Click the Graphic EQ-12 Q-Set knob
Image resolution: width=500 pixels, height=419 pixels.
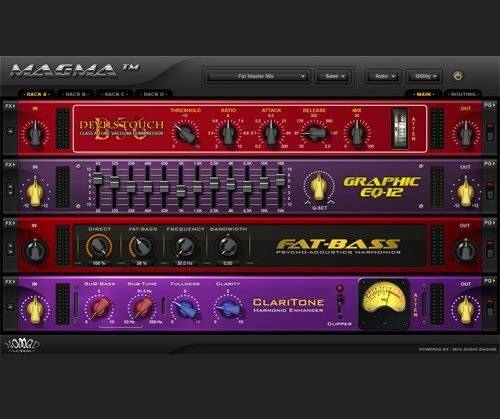point(319,187)
